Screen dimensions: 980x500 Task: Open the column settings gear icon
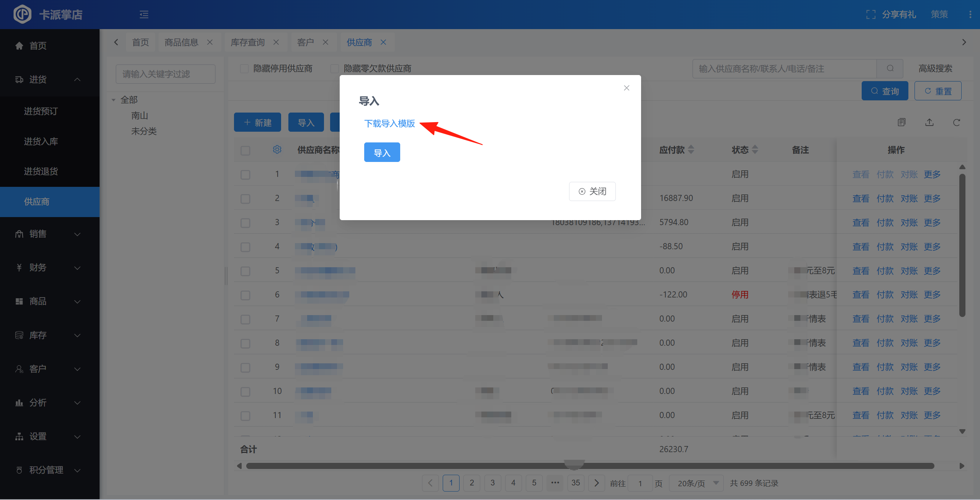[277, 150]
